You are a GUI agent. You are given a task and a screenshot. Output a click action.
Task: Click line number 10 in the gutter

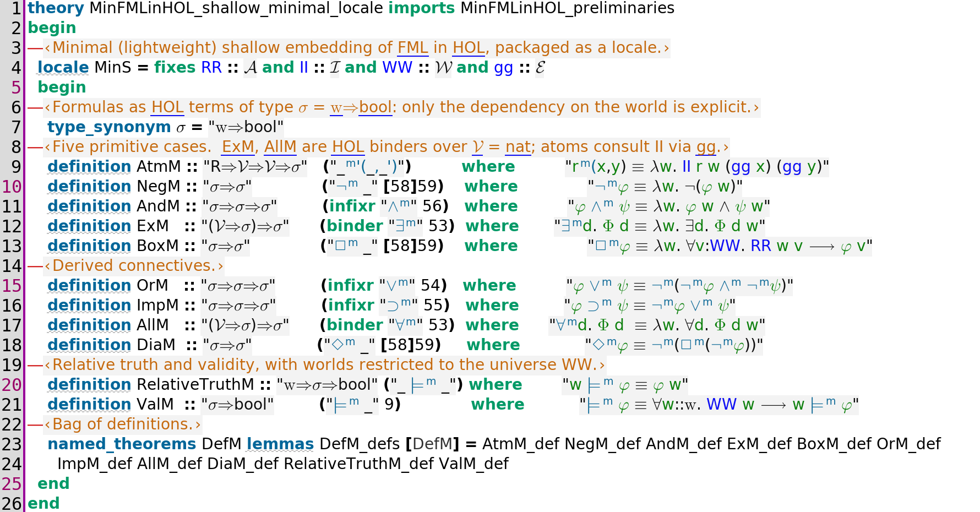coord(12,187)
